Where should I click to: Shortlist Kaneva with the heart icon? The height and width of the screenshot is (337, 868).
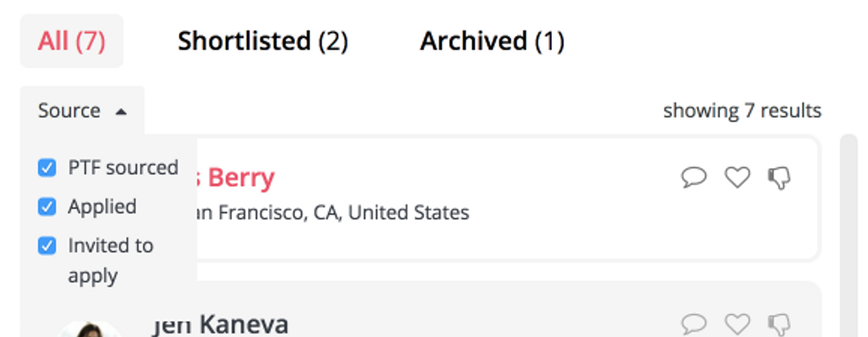pos(737,324)
